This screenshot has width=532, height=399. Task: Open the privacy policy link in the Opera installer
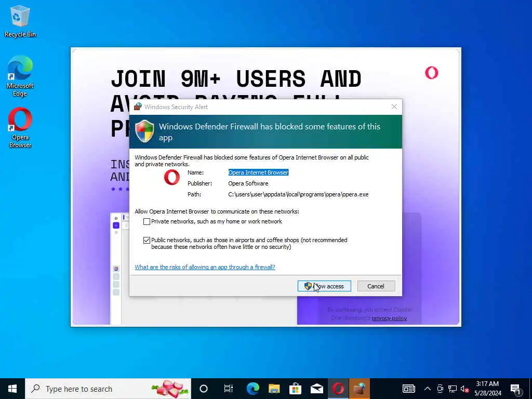tap(389, 318)
